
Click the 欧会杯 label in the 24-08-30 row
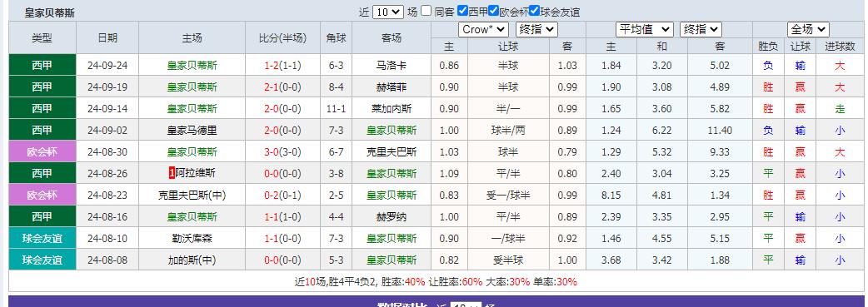42,151
